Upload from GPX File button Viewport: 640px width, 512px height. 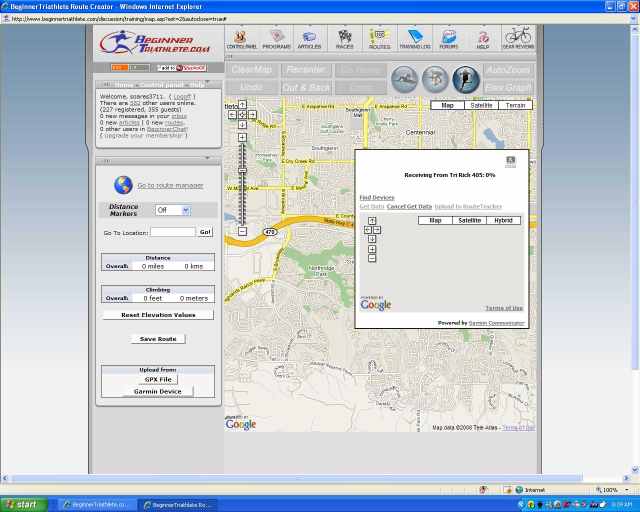click(158, 379)
